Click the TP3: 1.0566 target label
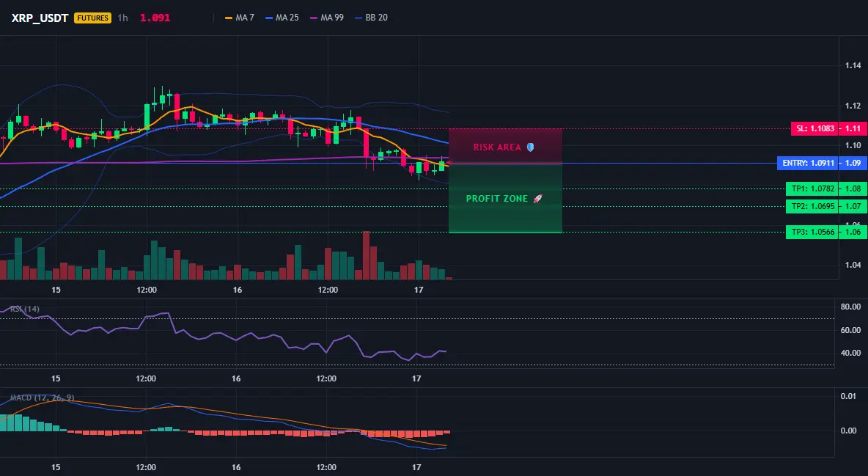868x476 pixels. point(812,232)
